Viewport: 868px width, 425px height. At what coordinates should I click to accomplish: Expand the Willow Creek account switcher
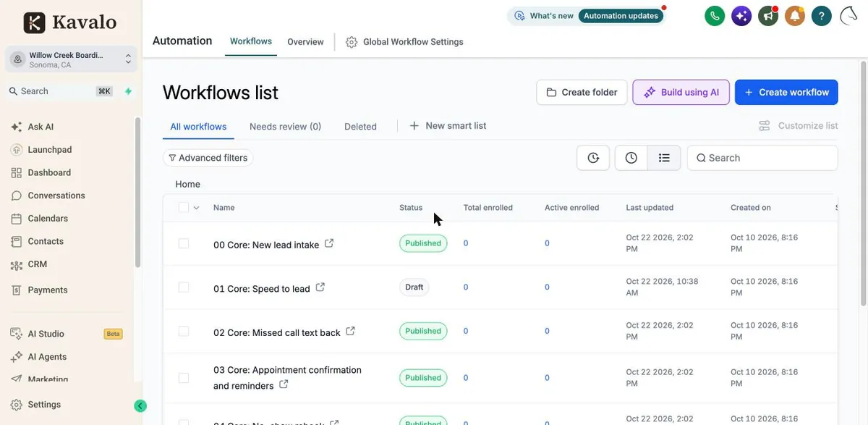coord(71,59)
